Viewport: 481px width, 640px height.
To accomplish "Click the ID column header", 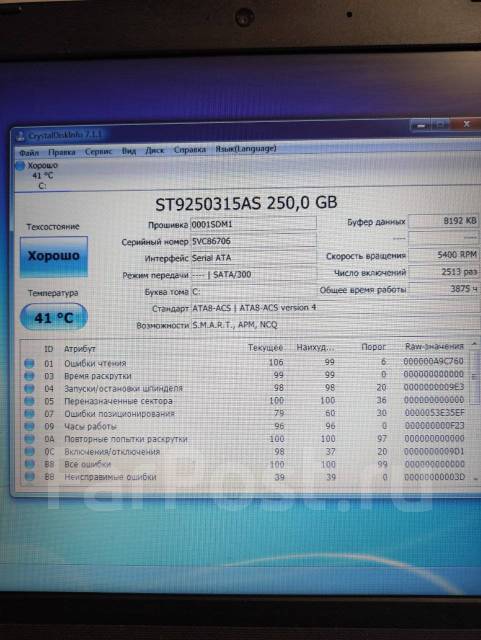I will [49, 349].
